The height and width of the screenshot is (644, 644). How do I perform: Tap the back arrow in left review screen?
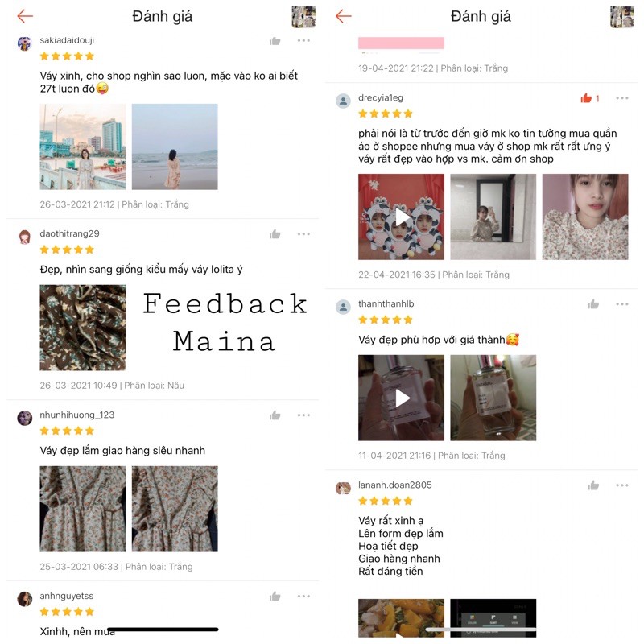click(x=25, y=16)
